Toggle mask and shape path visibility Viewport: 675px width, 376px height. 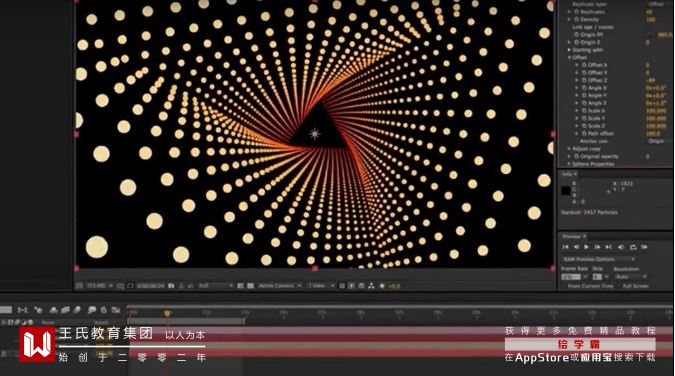point(130,286)
